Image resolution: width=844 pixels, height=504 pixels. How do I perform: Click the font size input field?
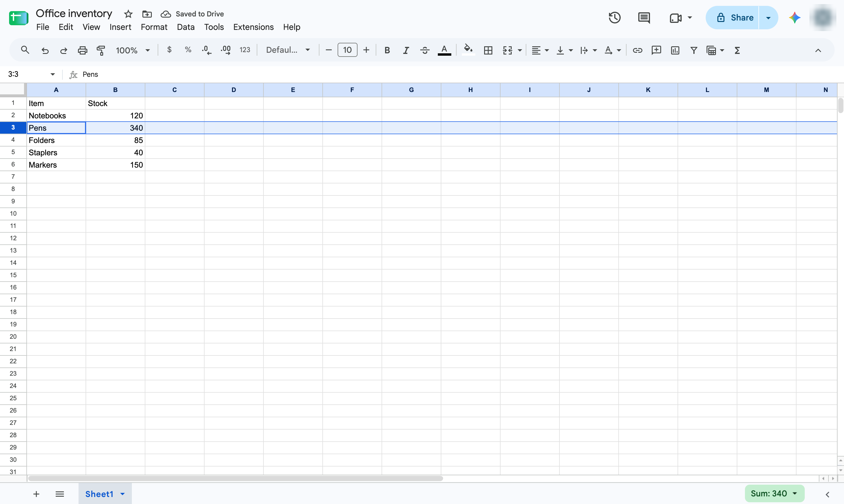click(347, 50)
